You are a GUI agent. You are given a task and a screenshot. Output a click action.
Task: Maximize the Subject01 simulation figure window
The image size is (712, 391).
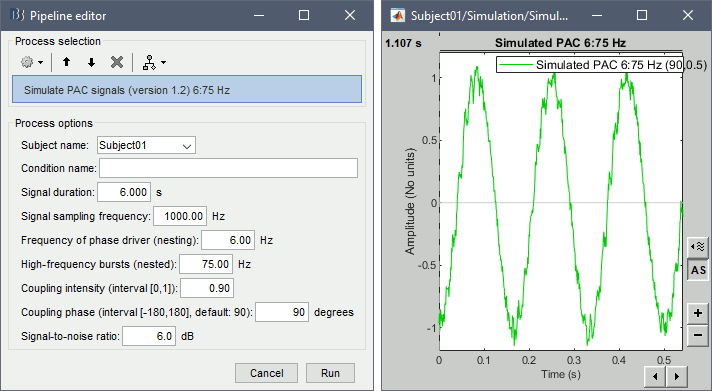tap(642, 15)
